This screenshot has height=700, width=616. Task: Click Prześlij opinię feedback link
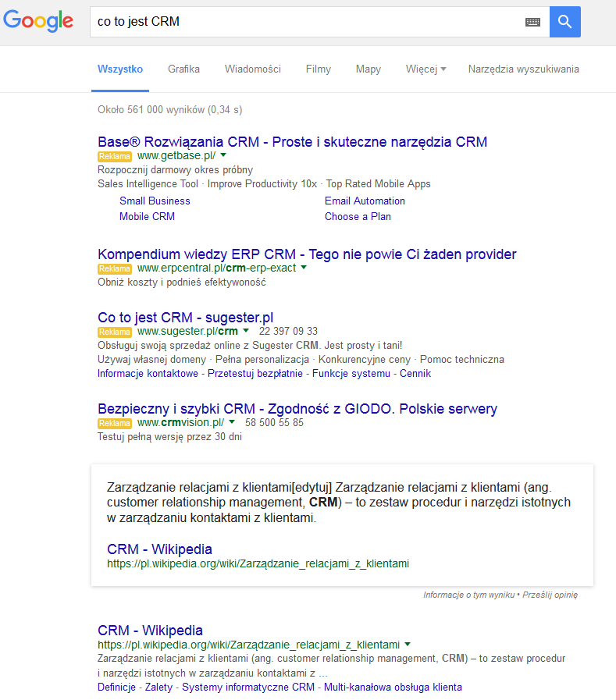[550, 595]
